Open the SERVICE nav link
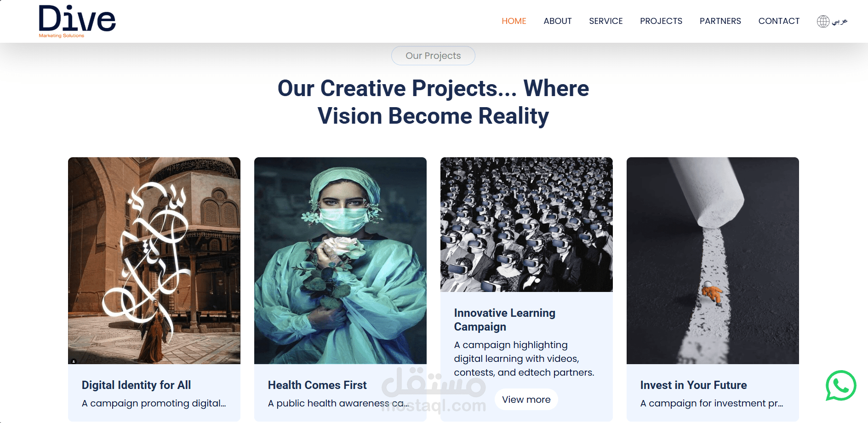Viewport: 868px width, 423px height. [605, 21]
